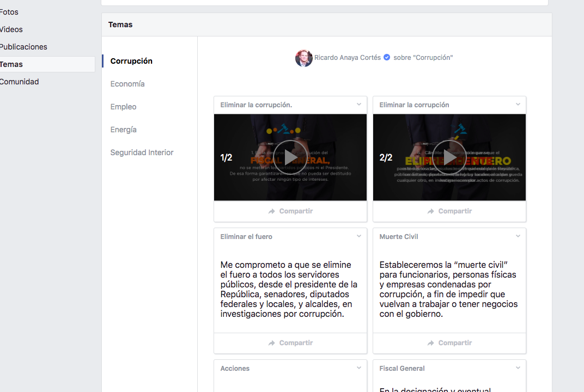Play the "1/2" Fiscal General video
The width and height of the screenshot is (584, 392).
point(290,157)
